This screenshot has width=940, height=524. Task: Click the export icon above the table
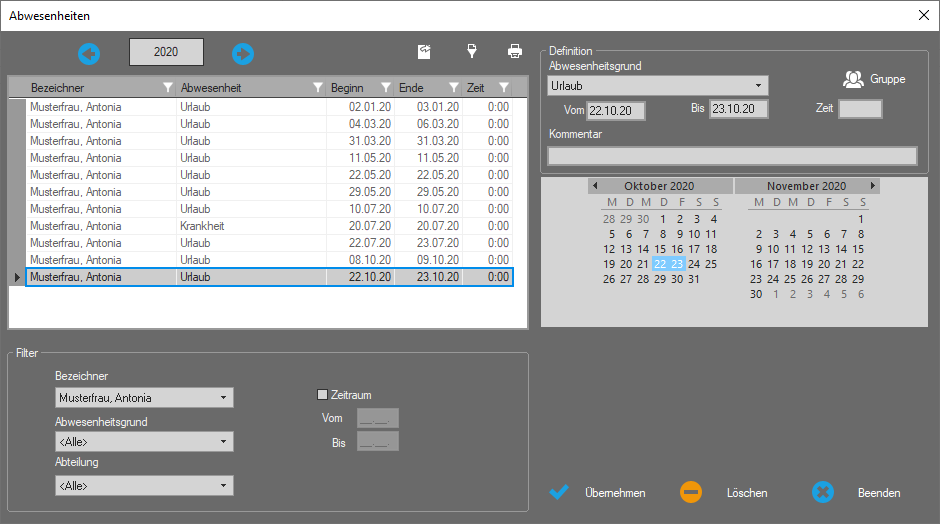pos(424,51)
